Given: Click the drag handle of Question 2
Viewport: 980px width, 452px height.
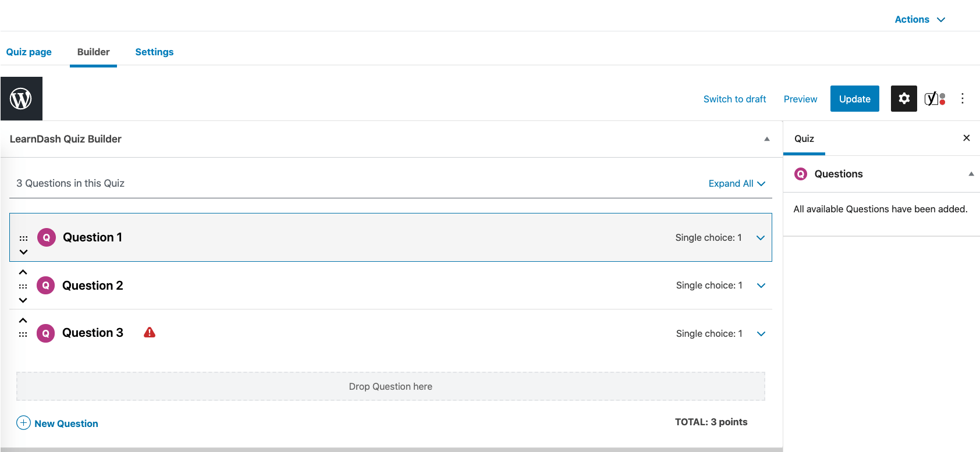Looking at the screenshot, I should 23,286.
